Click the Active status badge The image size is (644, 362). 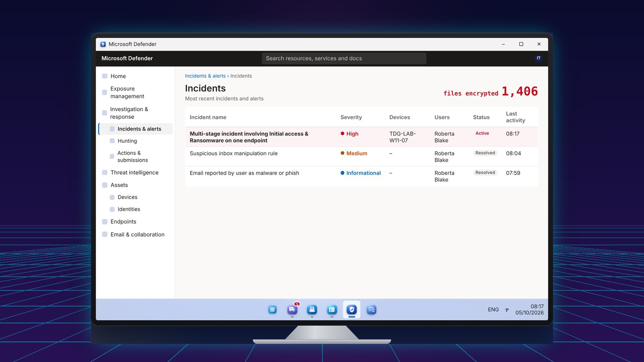pyautogui.click(x=482, y=133)
